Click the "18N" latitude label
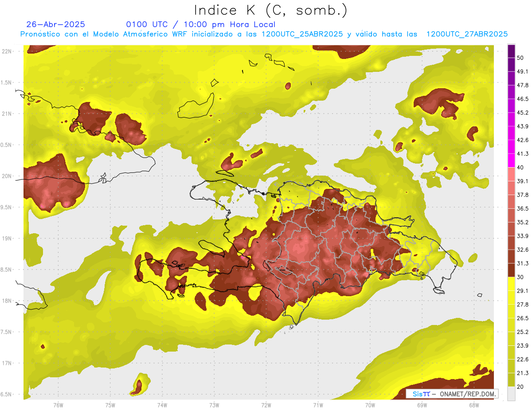 (6, 301)
